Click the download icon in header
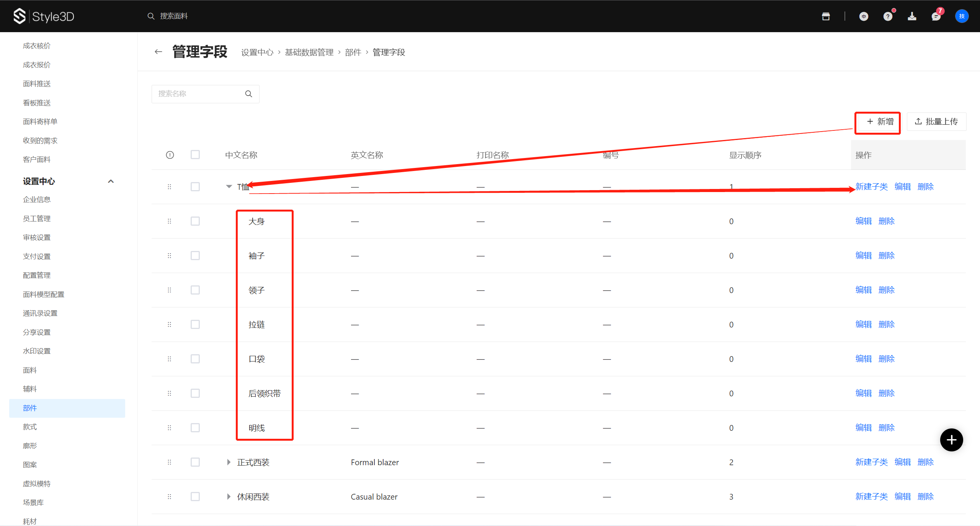The image size is (980, 526). pyautogui.click(x=912, y=16)
